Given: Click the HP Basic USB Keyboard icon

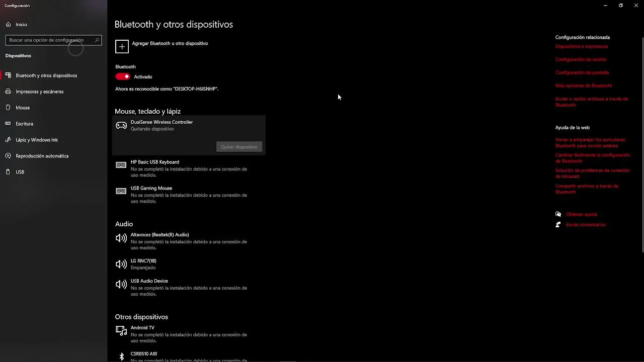Looking at the screenshot, I should 121,165.
